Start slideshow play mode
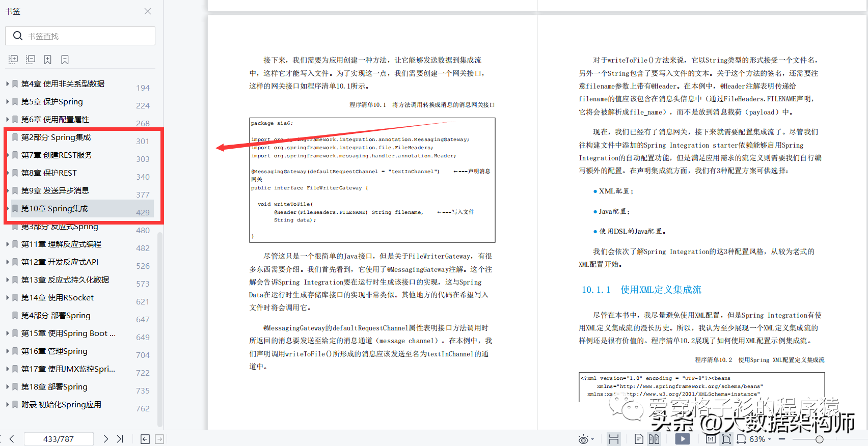The height and width of the screenshot is (446, 868). pyautogui.click(x=683, y=439)
